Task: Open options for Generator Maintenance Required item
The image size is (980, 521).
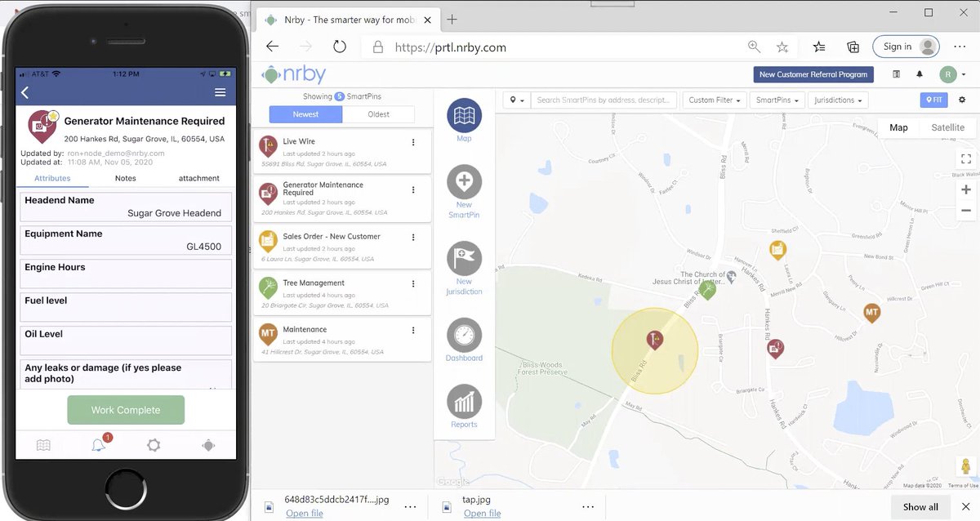Action: point(413,189)
